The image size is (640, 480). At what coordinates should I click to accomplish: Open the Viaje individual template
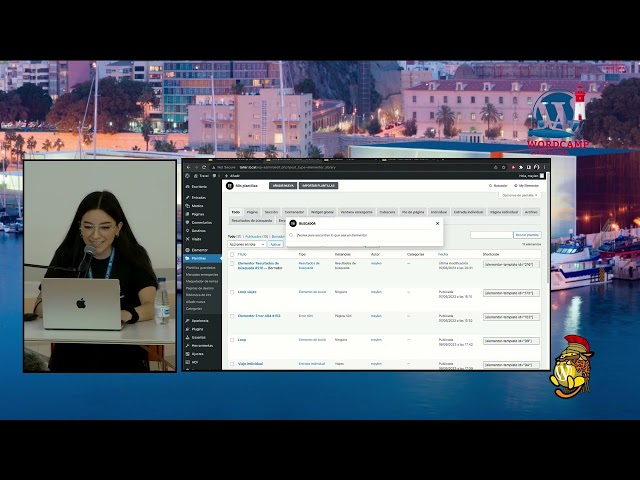coord(250,364)
